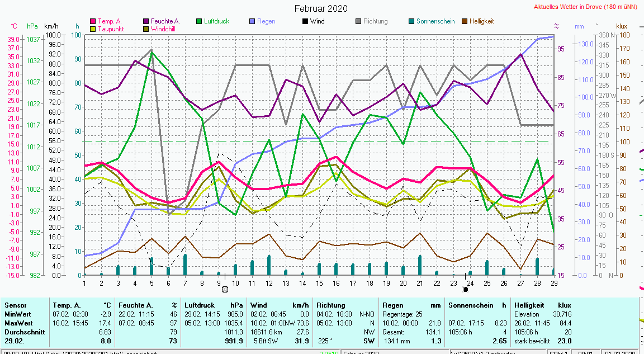This screenshot has height=354, width=644.
Task: Click the teal Sonnenschein legend square
Action: point(411,22)
